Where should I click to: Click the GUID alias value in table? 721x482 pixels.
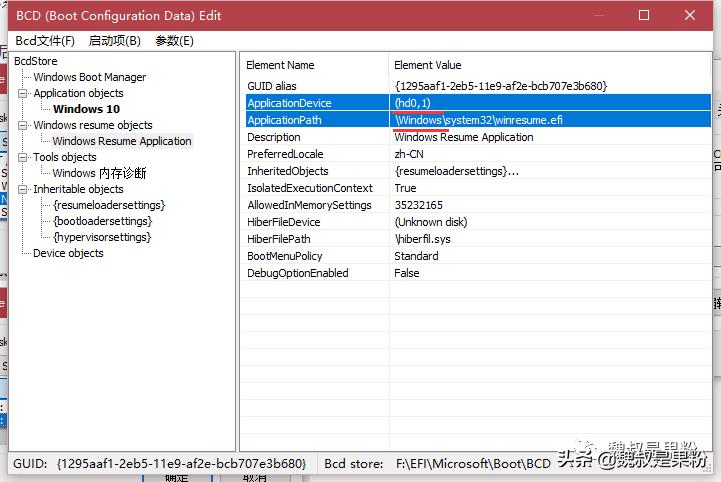coord(501,86)
